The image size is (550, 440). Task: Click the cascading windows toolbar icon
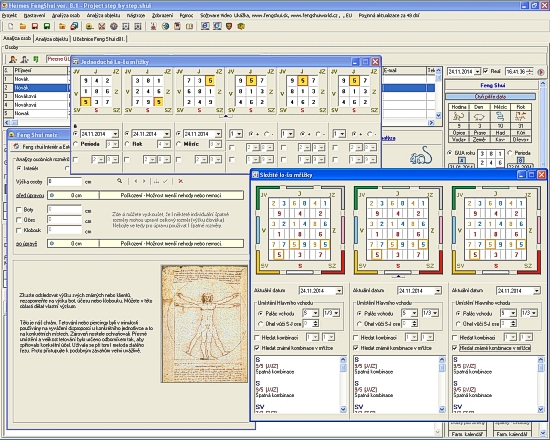pos(74,26)
